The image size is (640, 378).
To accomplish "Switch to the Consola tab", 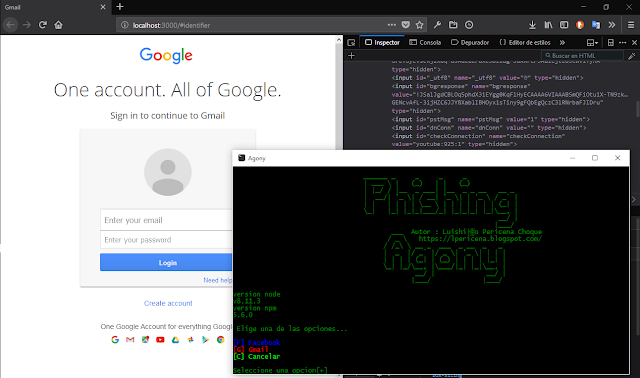I will click(425, 42).
